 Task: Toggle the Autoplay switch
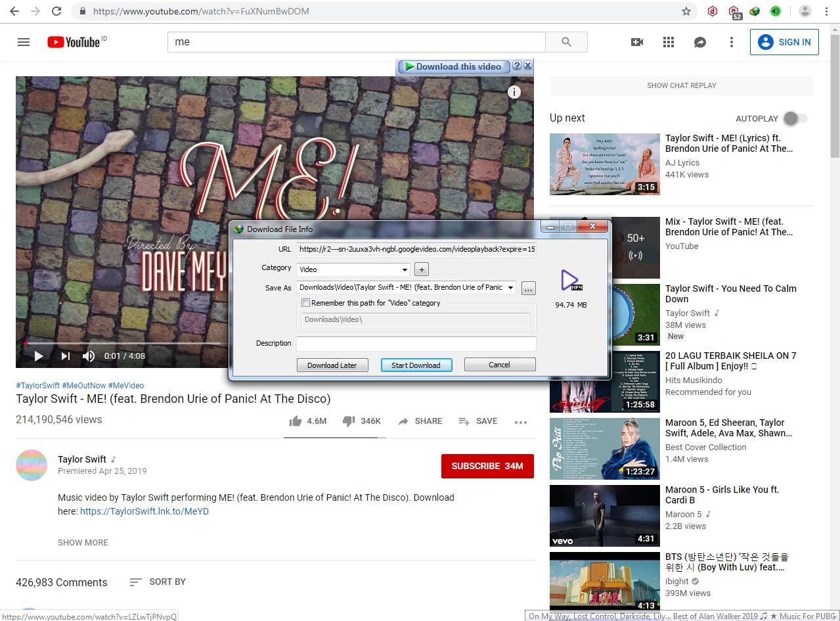tap(795, 118)
